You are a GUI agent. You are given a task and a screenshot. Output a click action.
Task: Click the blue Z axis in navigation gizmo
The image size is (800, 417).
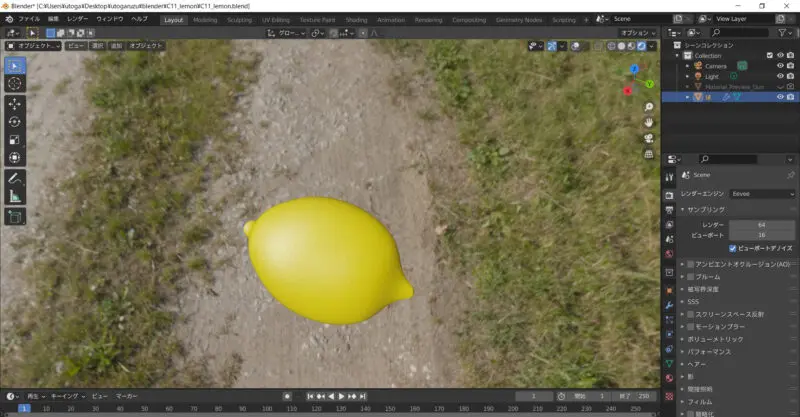tap(634, 69)
